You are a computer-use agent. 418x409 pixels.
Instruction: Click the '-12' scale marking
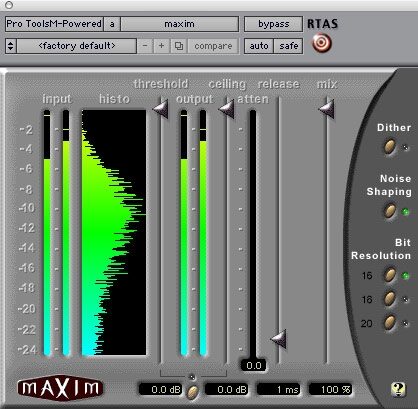pyautogui.click(x=27, y=228)
